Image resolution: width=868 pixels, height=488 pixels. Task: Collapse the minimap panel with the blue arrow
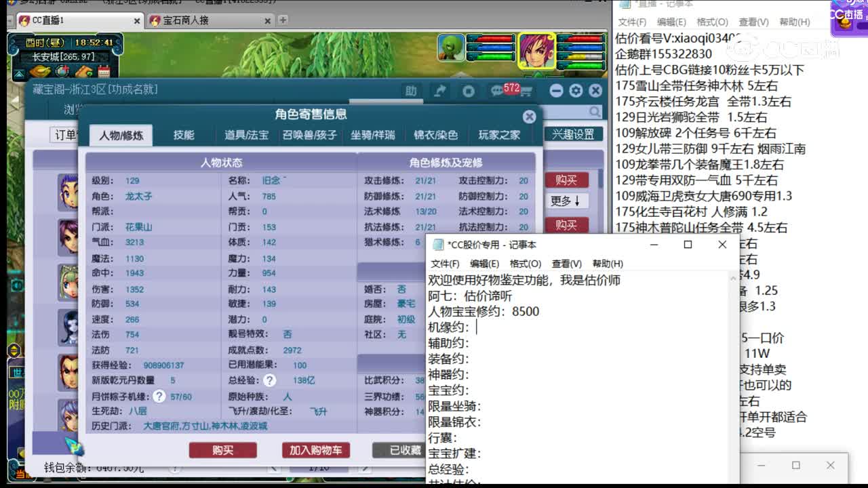[18, 73]
